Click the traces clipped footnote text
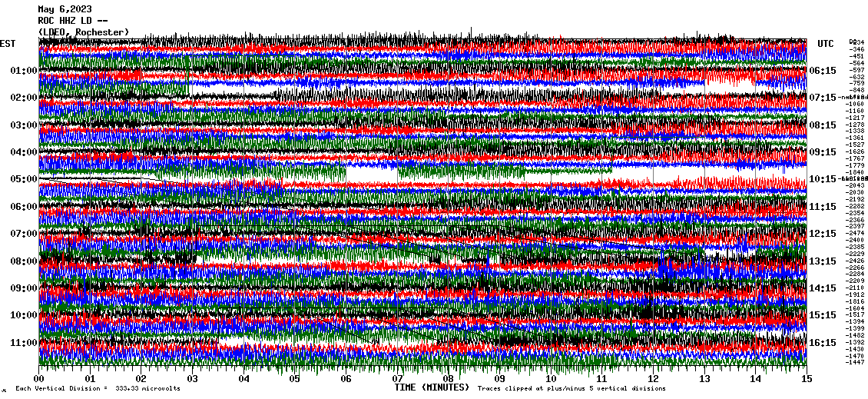The height and width of the screenshot is (399, 868). pos(571,389)
